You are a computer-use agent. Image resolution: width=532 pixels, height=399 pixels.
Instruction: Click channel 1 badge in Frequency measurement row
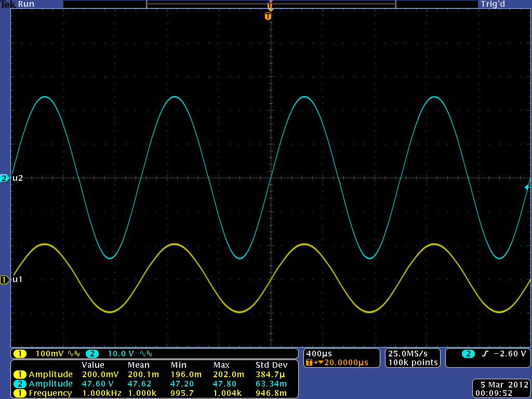pyautogui.click(x=20, y=394)
